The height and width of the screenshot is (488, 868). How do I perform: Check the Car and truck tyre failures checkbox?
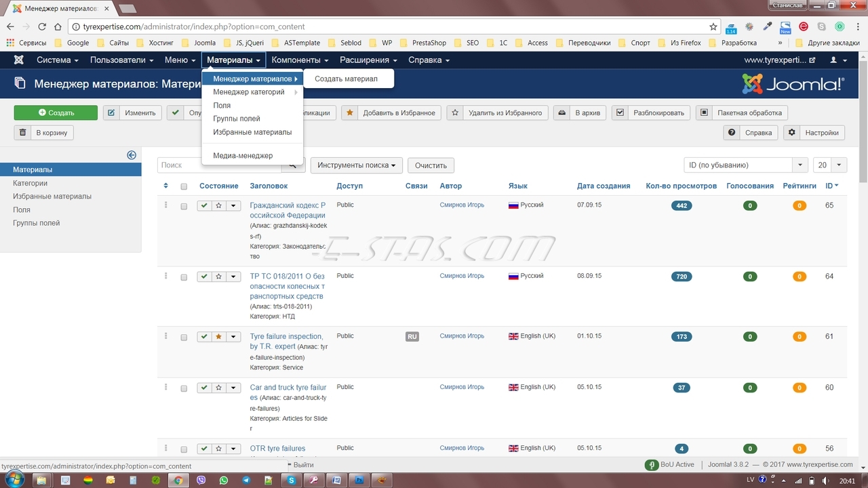(x=184, y=388)
